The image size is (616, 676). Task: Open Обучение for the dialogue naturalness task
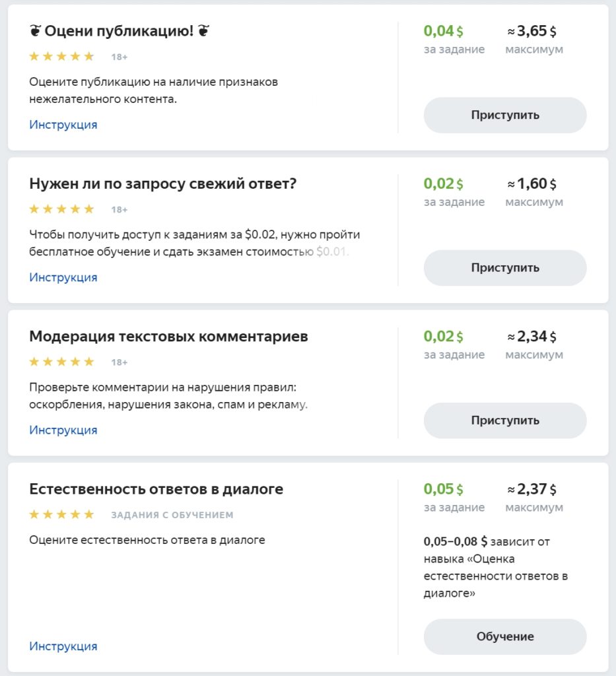[505, 636]
